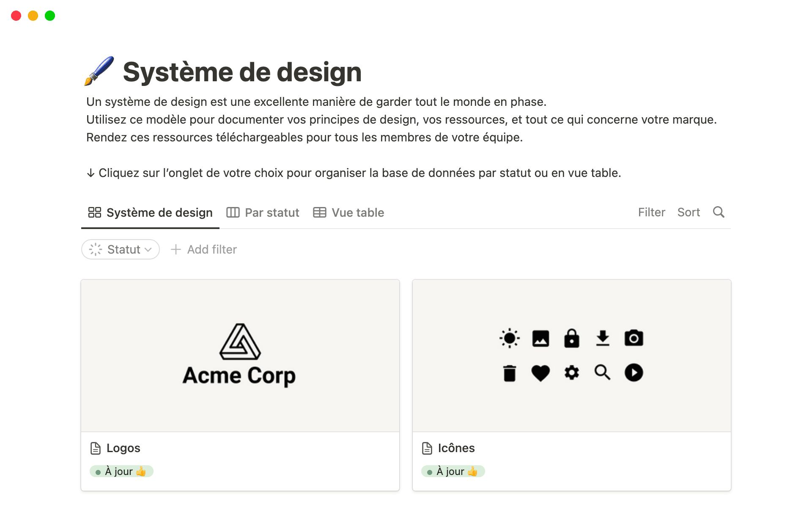Open the Icônes page
812x508 pixels.
[456, 448]
